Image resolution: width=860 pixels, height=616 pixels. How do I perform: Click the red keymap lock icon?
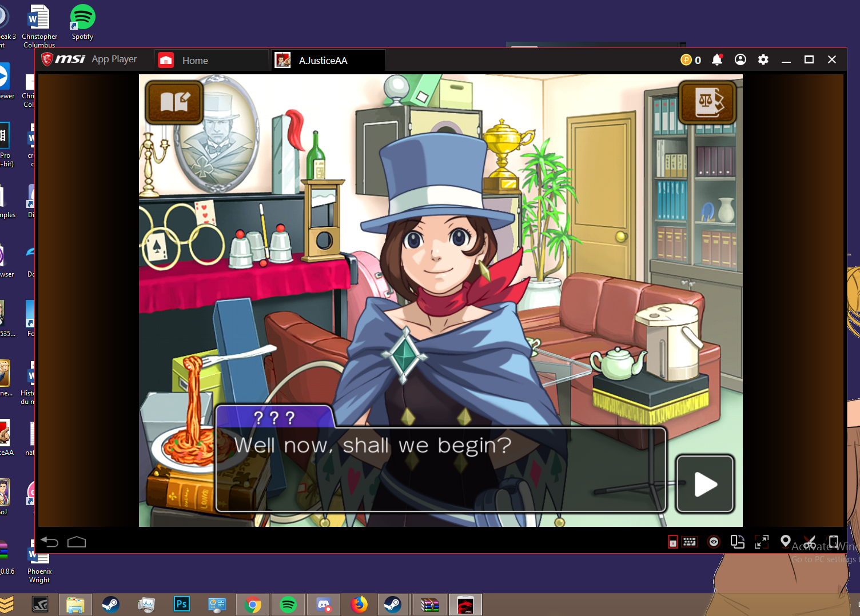tap(673, 542)
